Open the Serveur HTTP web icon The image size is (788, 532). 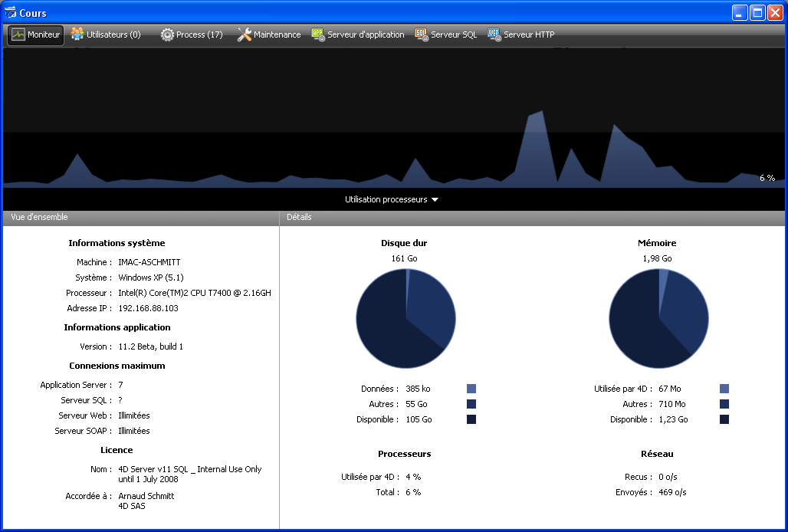[494, 34]
